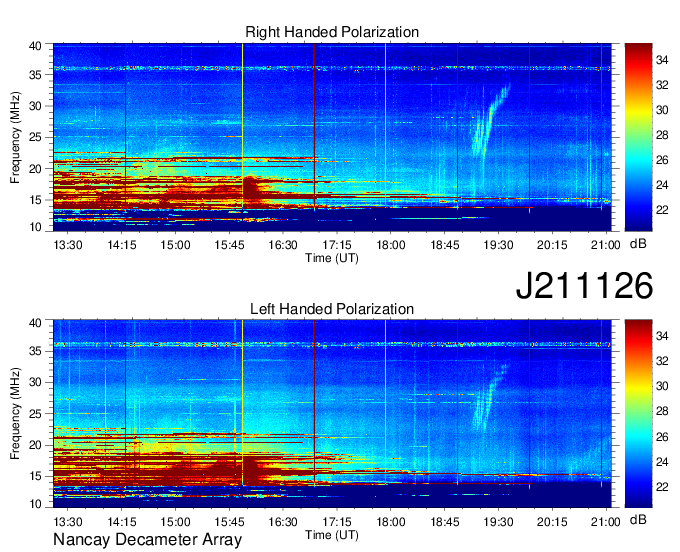This screenshot has height=552, width=680.
Task: Click the 20 MHz tick of Right Handed plot
Action: point(36,169)
